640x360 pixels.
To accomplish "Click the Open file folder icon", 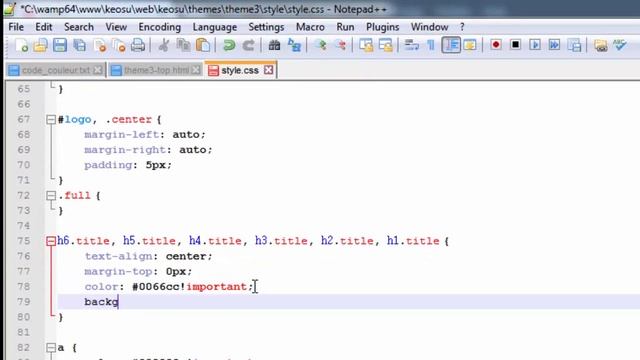I will [x=40, y=45].
